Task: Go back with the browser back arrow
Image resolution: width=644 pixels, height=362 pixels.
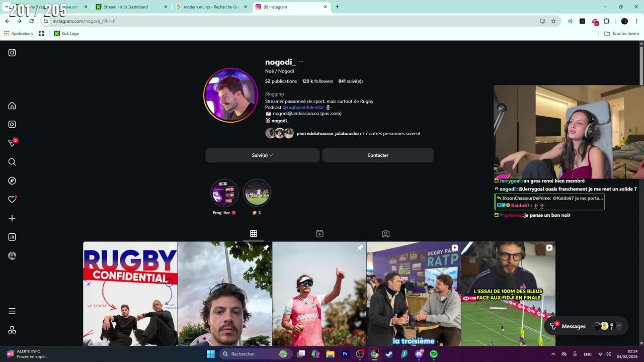Action: coord(8,21)
